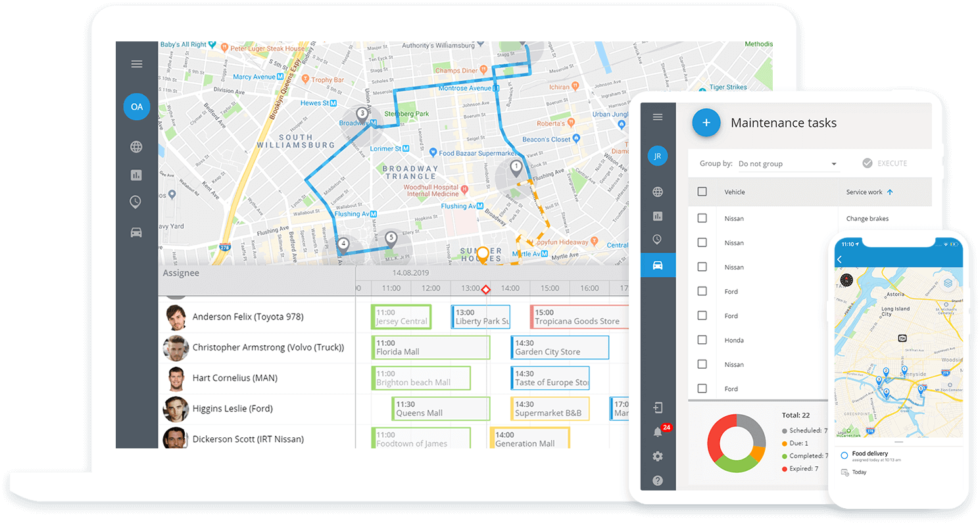Click the blue plus add task button
Screen dimensions: 980x524
[x=706, y=122]
